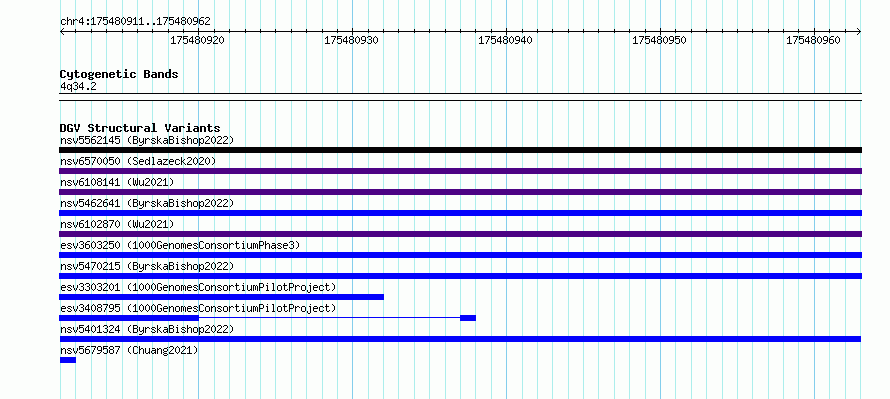Click the black bar for nsv5562145
Image resolution: width=890 pixels, height=399 pixels.
460,150
